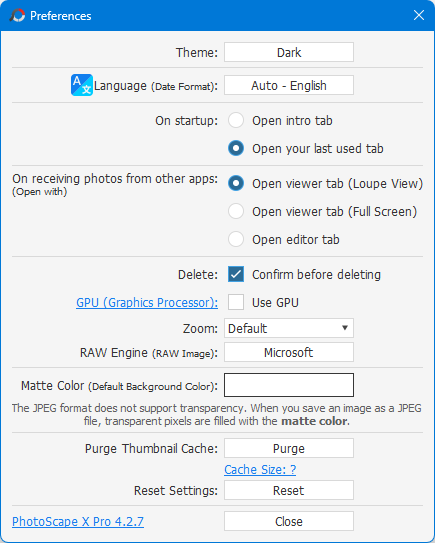Click the RAW Engine label text
Viewport: 435px width, 543px height.
coord(149,353)
